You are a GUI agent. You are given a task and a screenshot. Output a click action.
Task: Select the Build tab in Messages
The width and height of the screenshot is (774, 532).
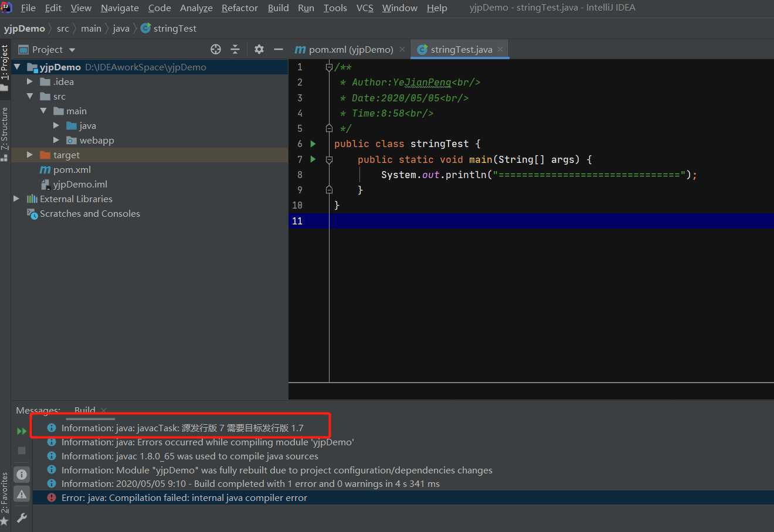[x=84, y=410]
